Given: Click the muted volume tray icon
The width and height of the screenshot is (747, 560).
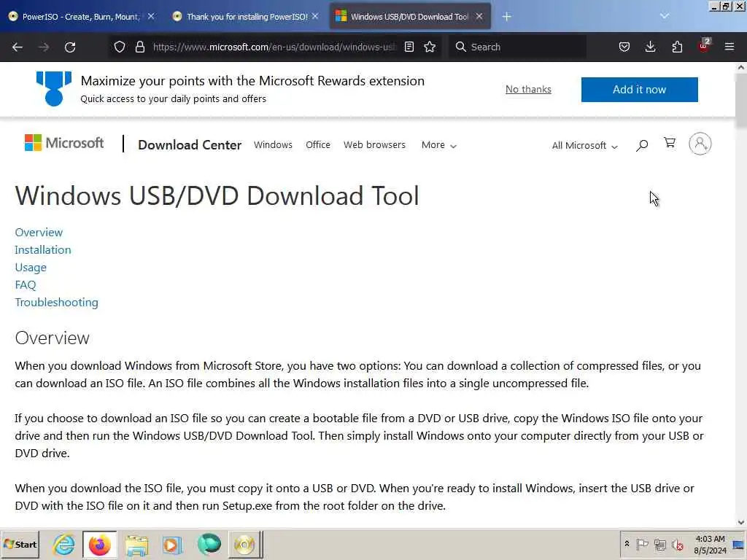Looking at the screenshot, I should [x=677, y=544].
